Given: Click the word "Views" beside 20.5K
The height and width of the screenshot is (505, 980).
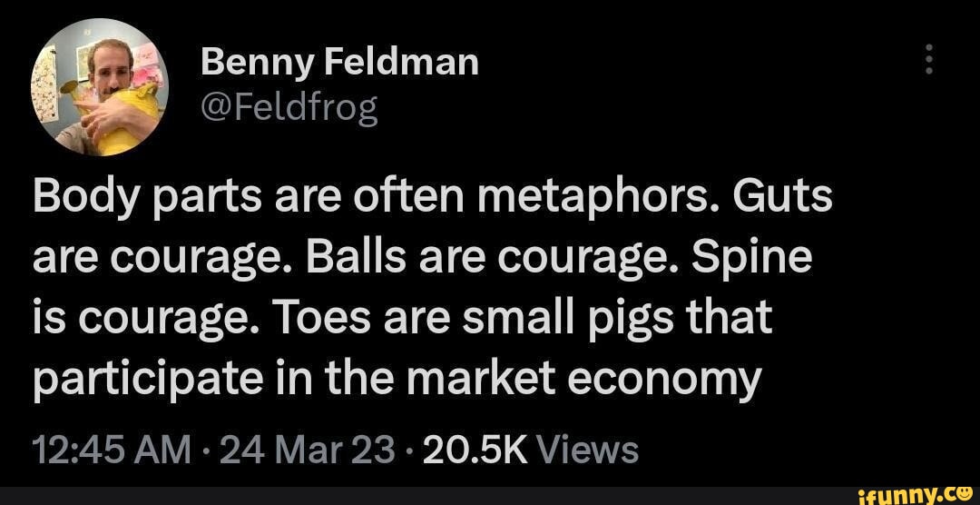Looking at the screenshot, I should (589, 449).
